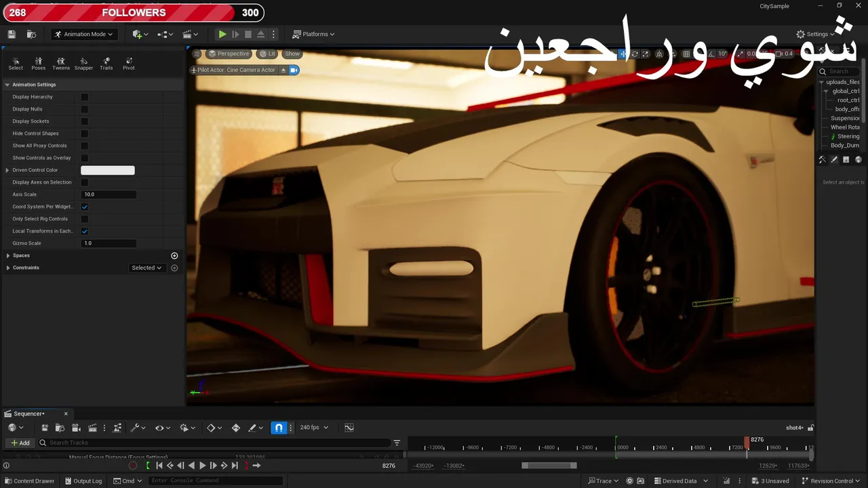Open Sequencer wrench actions menu
This screenshot has width=868, height=488.
138,428
